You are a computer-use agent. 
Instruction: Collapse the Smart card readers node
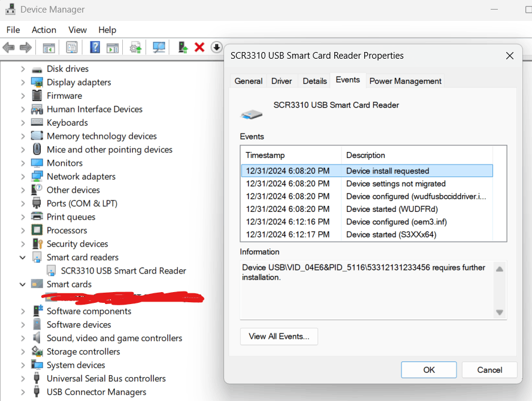(23, 257)
